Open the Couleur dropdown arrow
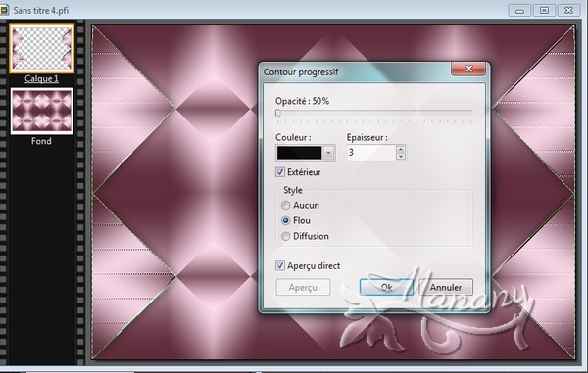Screen dimensions: 588x373 329,153
